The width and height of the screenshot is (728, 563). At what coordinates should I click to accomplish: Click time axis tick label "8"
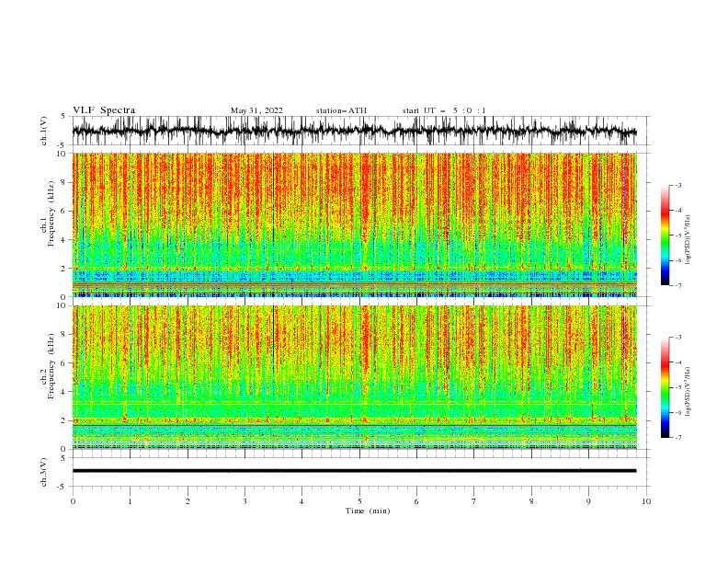coord(531,501)
